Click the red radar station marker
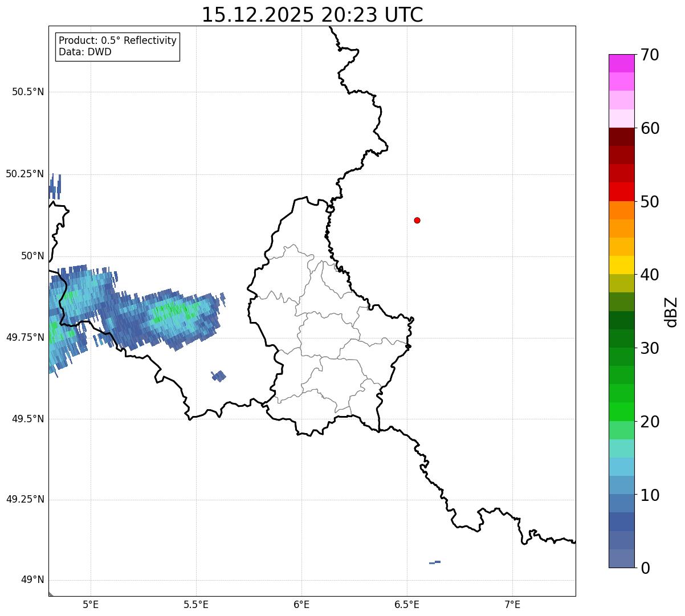 point(417,220)
